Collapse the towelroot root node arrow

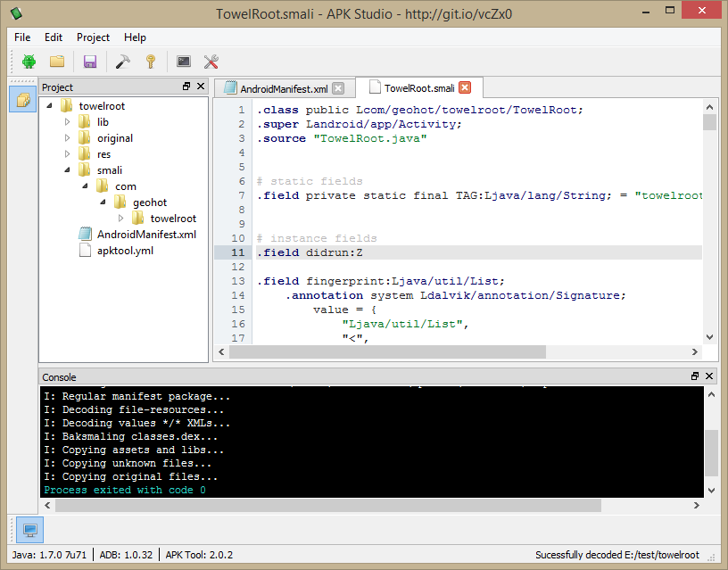point(50,106)
